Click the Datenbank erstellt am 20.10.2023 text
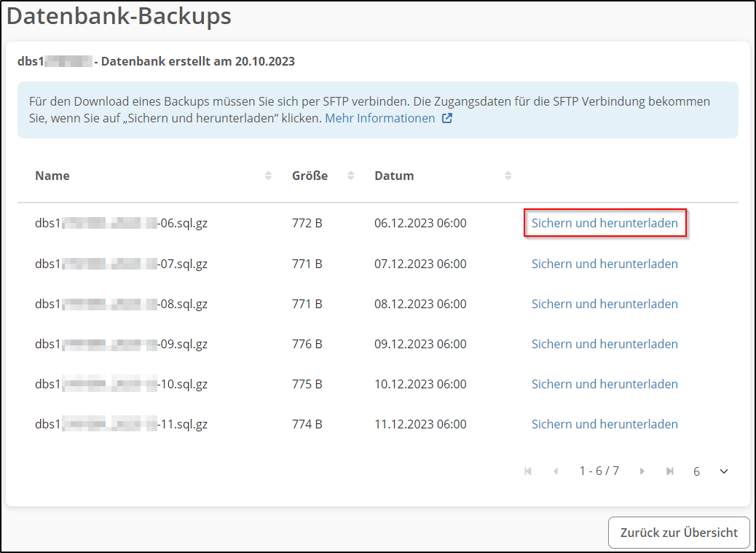 pos(197,61)
